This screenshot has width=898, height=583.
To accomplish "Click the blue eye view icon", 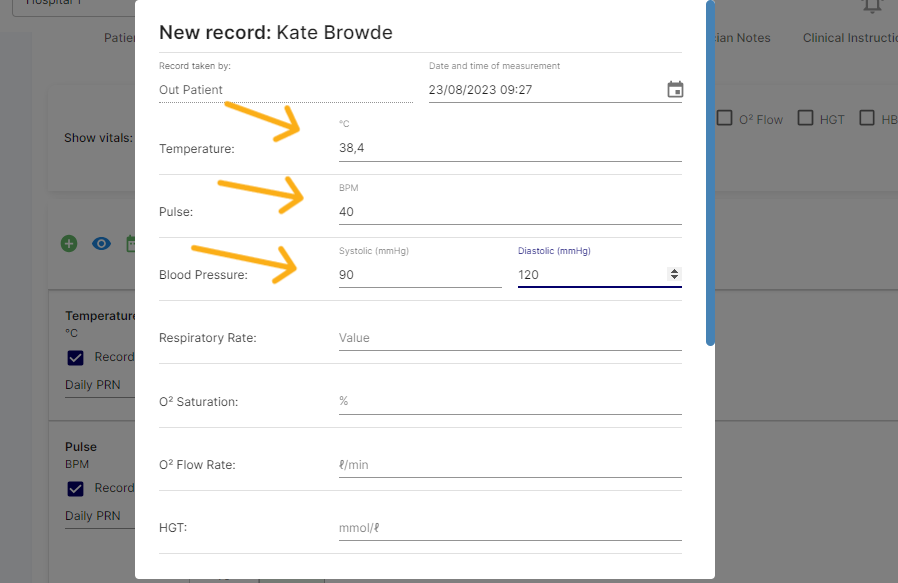I will coord(101,243).
